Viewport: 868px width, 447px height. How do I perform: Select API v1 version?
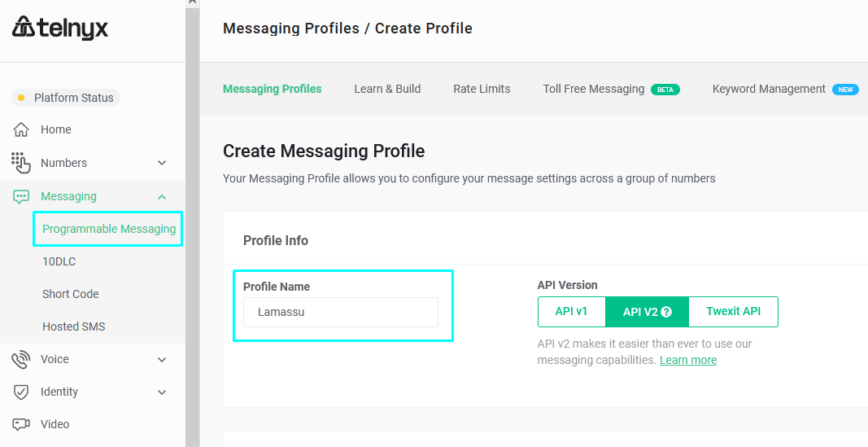point(571,311)
